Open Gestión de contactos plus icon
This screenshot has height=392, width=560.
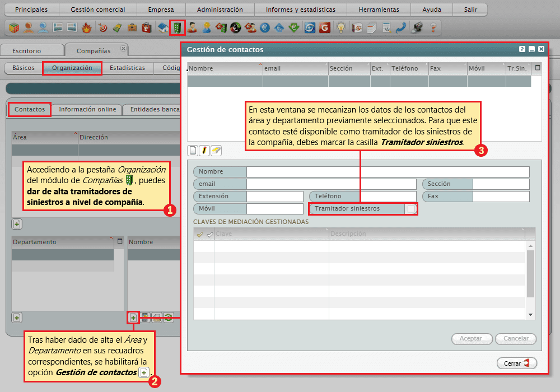coord(133,318)
